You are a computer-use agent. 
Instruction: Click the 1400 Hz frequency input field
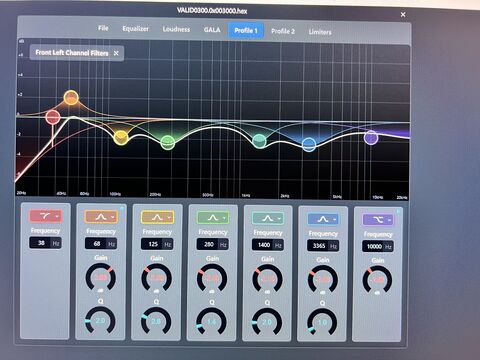268,245
